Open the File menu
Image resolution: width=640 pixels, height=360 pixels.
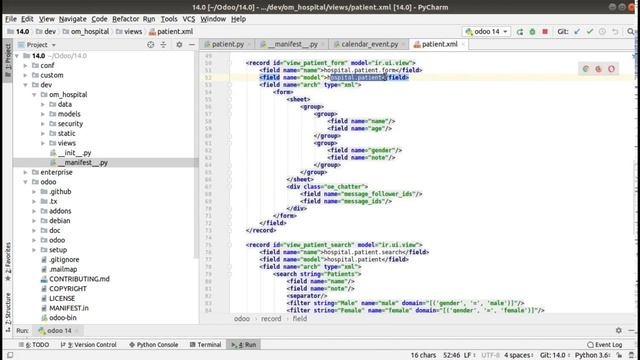pos(11,19)
